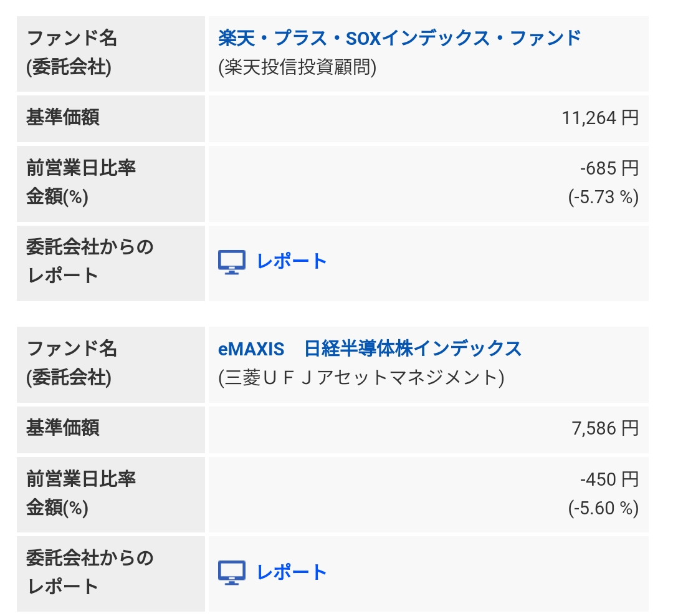Click the (-5.60 %) change percentage
The image size is (673, 616).
pos(603,508)
